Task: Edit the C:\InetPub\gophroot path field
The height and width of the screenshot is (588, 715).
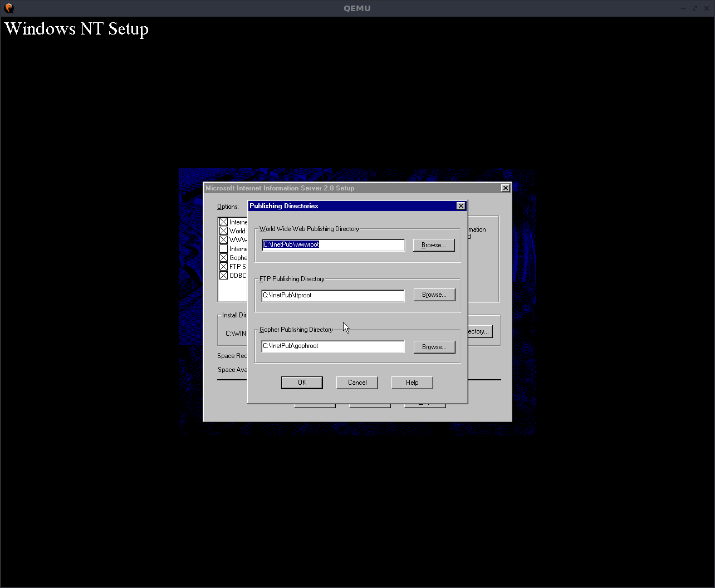Action: click(x=333, y=346)
